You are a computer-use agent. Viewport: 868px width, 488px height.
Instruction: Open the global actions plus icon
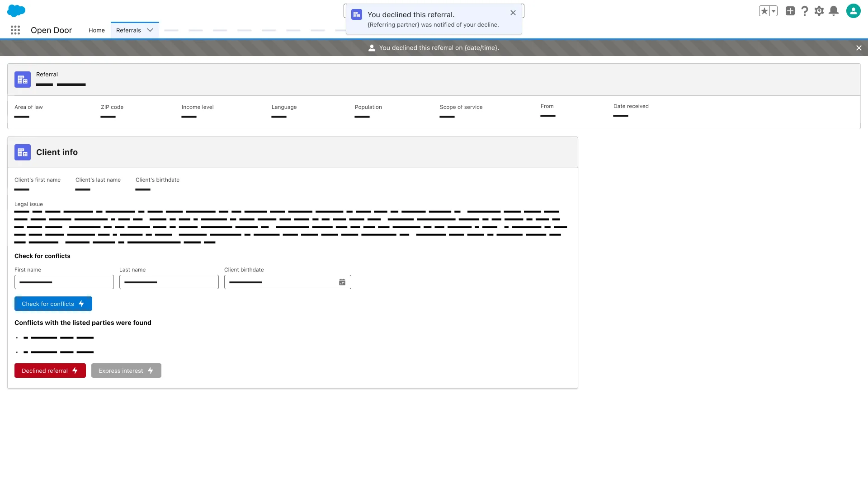[790, 11]
